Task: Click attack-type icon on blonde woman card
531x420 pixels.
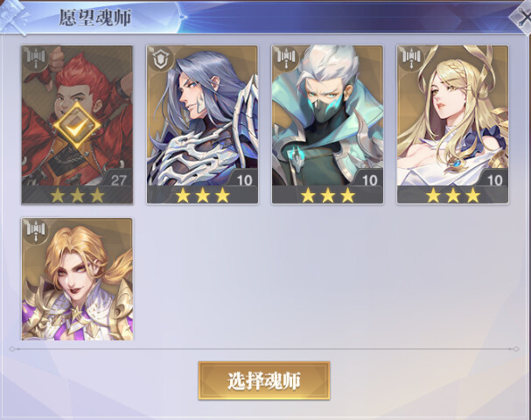Action: (x=411, y=57)
